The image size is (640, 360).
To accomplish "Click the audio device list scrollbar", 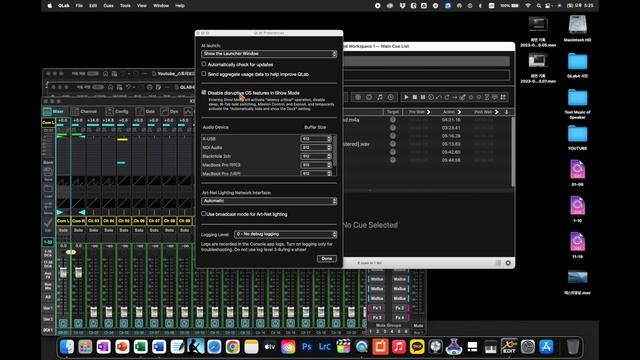I will 335,151.
